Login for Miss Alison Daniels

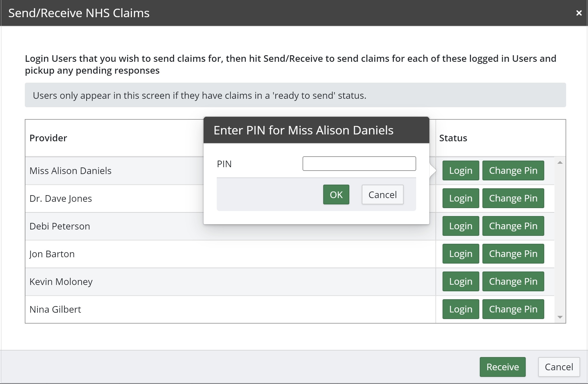click(x=461, y=171)
